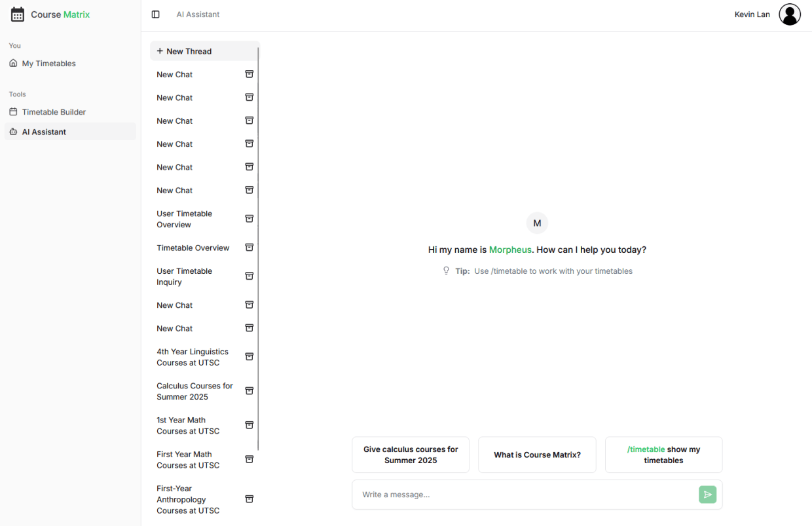Select the Give calculus courses for Summer 2025 prompt
This screenshot has height=526, width=812.
point(410,455)
